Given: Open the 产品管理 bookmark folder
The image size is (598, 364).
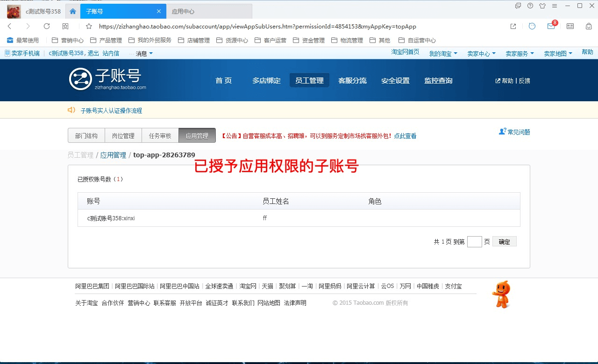Looking at the screenshot, I should 106,40.
